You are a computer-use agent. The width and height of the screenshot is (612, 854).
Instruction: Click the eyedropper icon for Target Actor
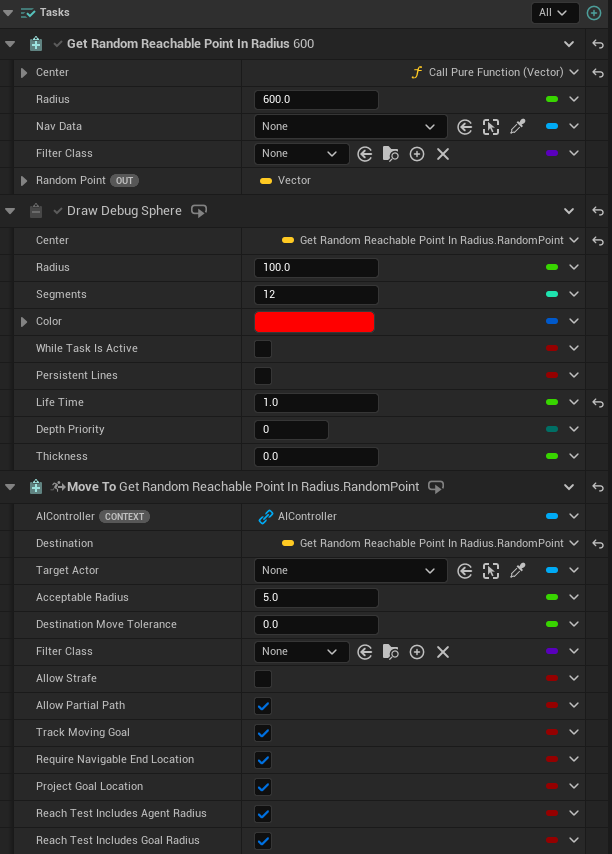pos(517,571)
